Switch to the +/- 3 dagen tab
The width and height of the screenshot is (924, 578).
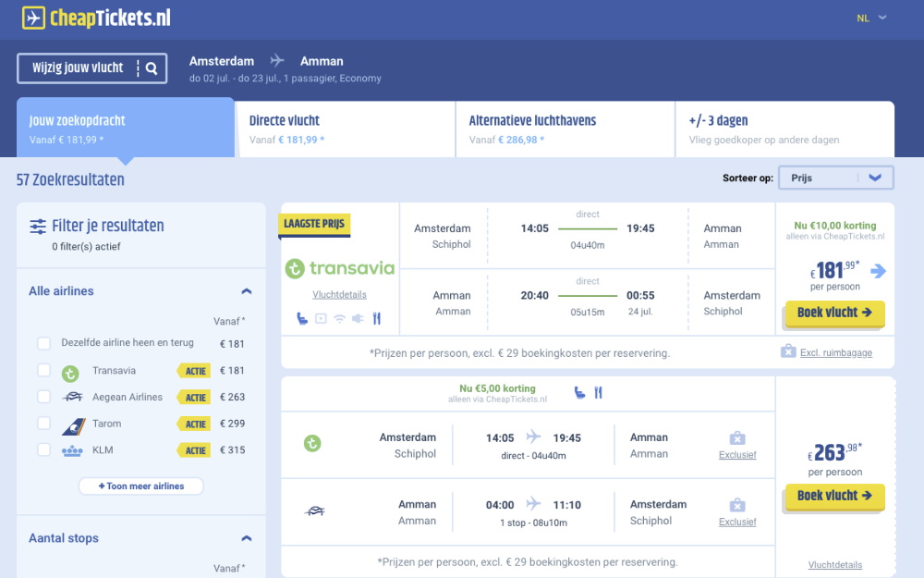point(784,129)
